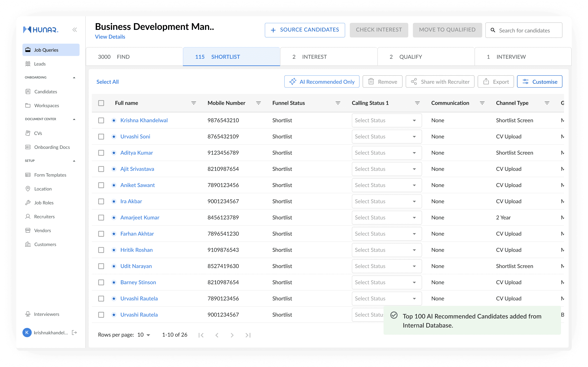Click the Channel Type column filter icon

547,103
